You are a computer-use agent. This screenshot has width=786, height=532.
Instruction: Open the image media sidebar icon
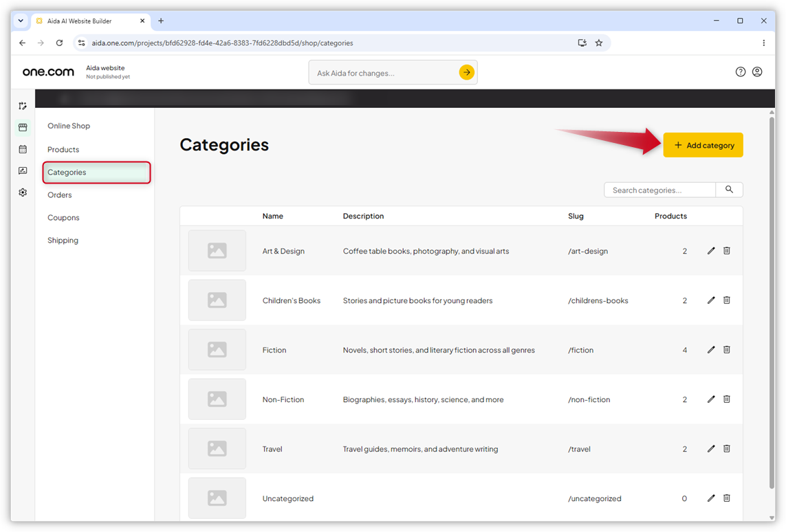[23, 171]
